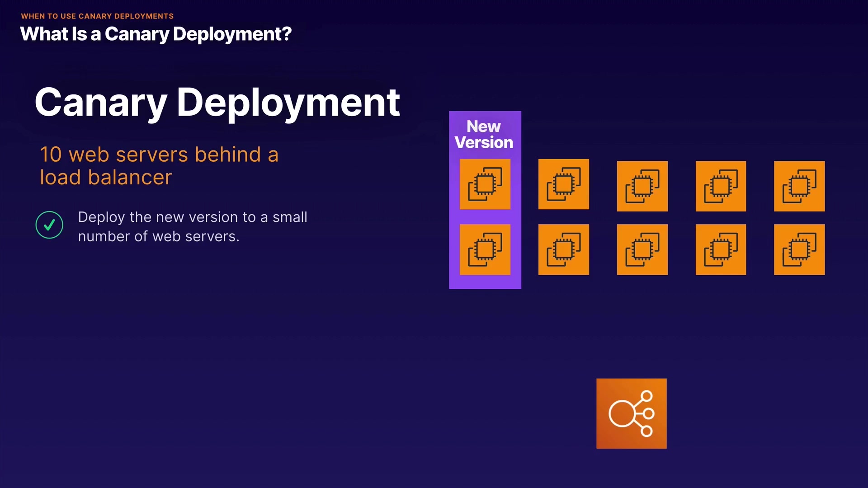Click the 'New Version' label
The image size is (868, 488).
(484, 134)
